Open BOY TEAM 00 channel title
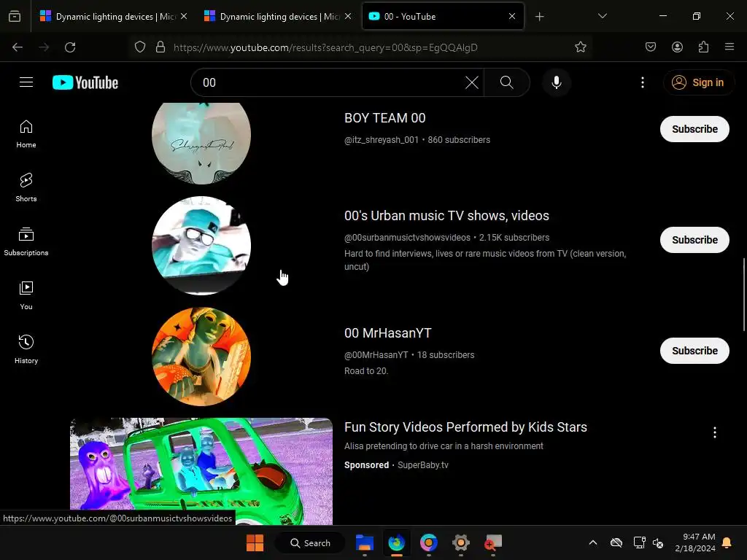This screenshot has width=747, height=560. [385, 118]
